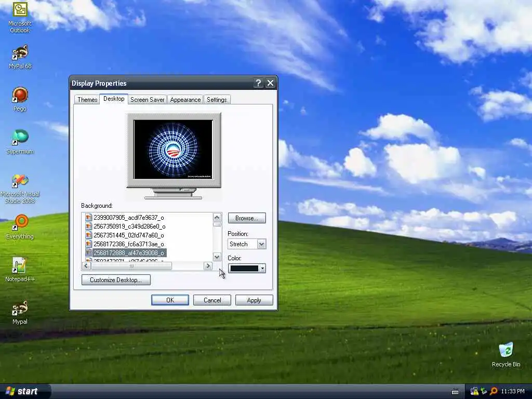532x399 pixels.
Task: Click the background list scroll right arrow
Action: (208, 266)
